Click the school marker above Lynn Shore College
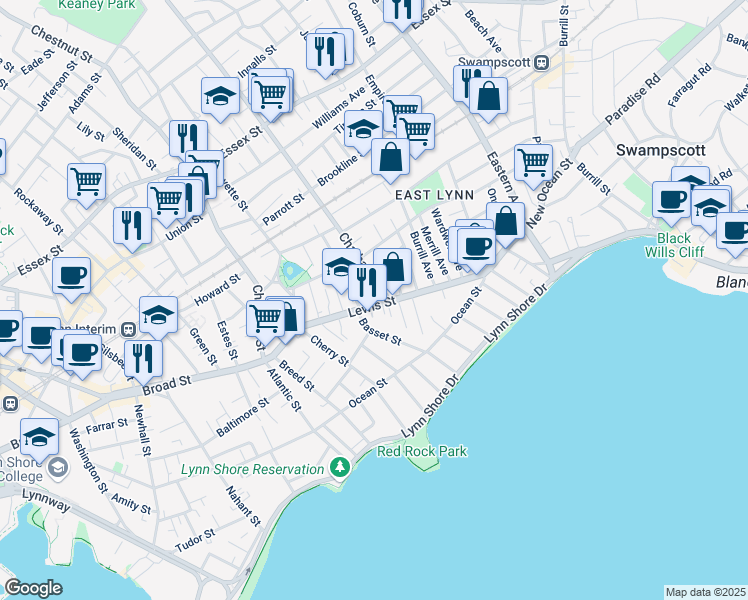Viewport: 748px width, 600px height. (40, 440)
